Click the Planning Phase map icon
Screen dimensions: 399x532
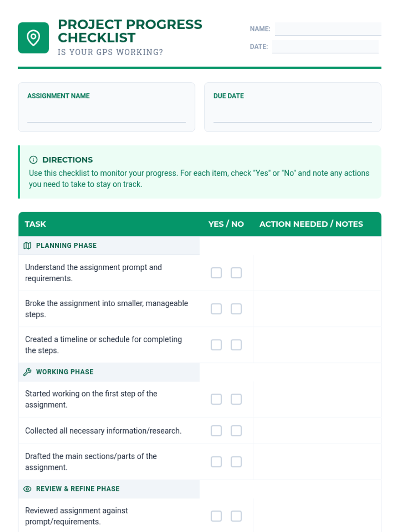click(x=27, y=246)
